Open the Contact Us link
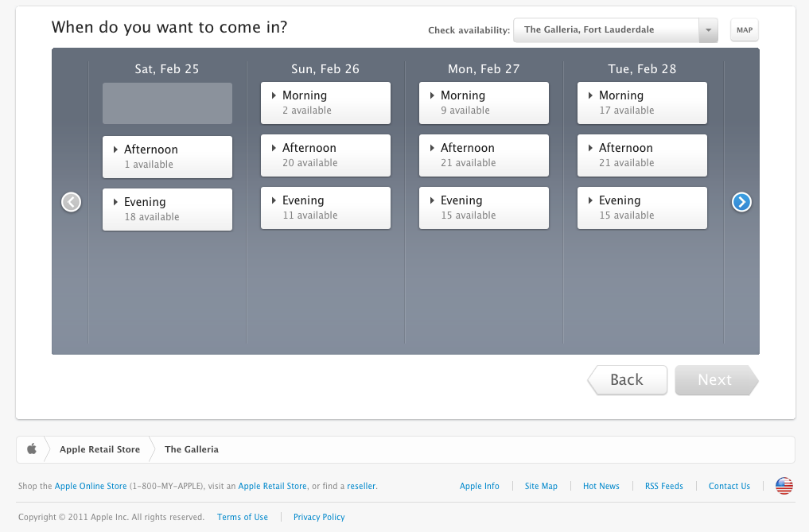 (x=729, y=486)
